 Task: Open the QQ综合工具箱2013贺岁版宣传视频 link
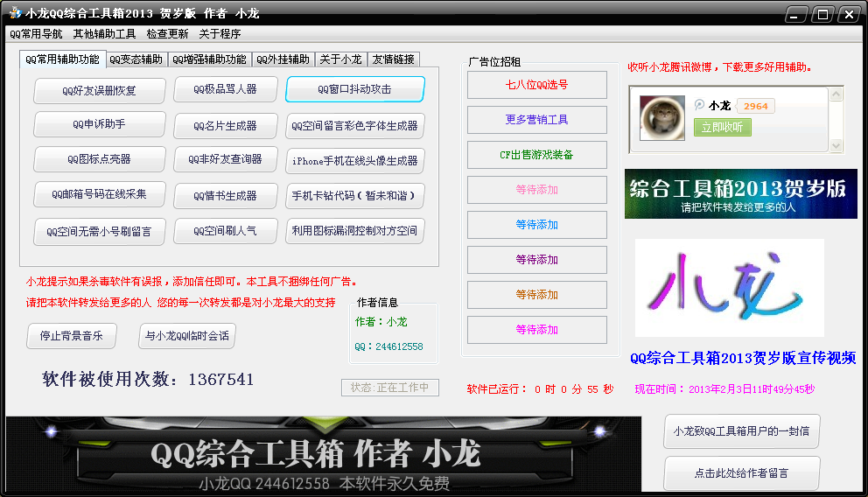[743, 358]
